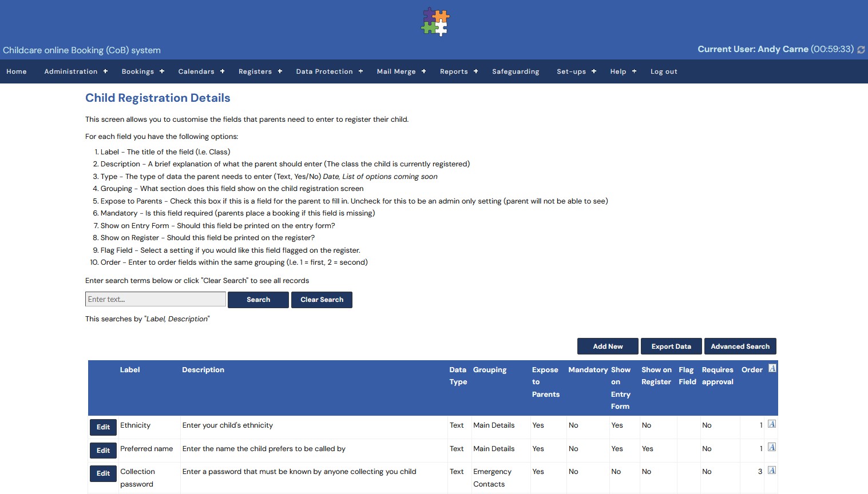Click the puzzle piece logo

435,22
